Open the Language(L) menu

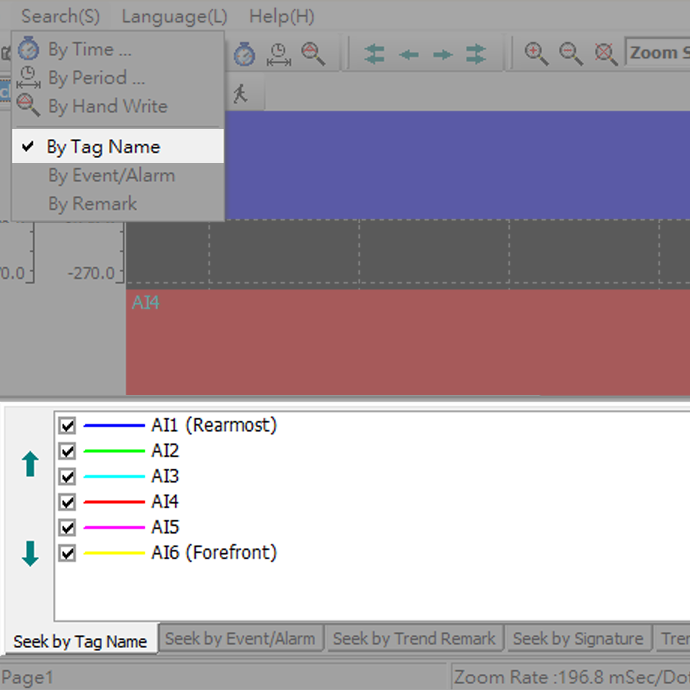[x=174, y=16]
